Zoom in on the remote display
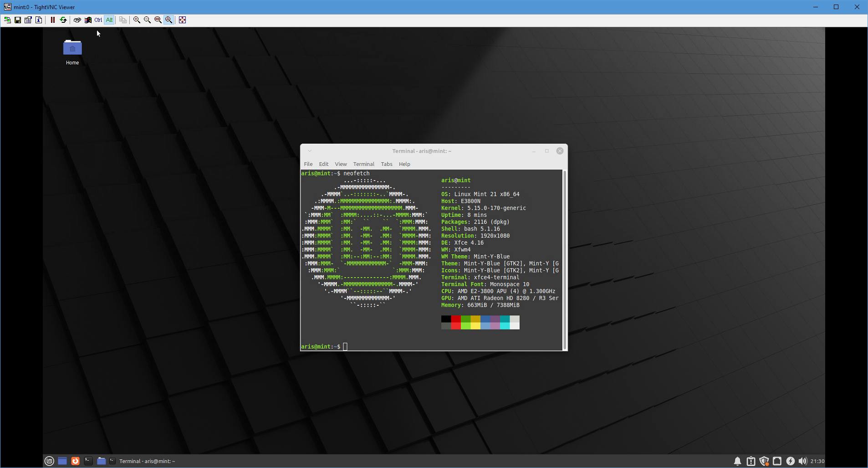The width and height of the screenshot is (868, 468). pyautogui.click(x=137, y=20)
